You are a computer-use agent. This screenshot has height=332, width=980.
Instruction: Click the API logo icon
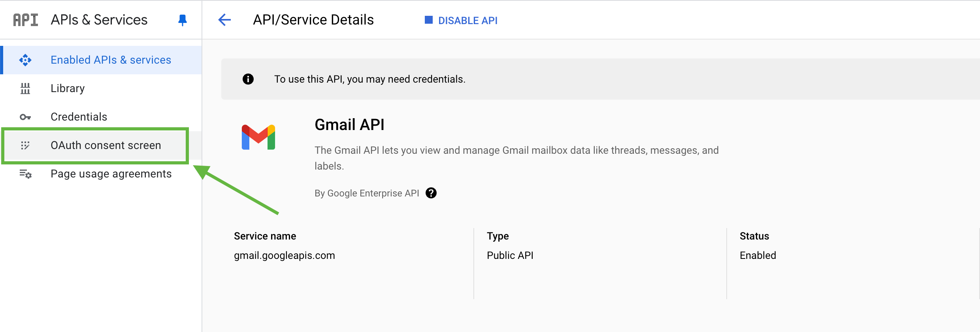pyautogui.click(x=26, y=20)
